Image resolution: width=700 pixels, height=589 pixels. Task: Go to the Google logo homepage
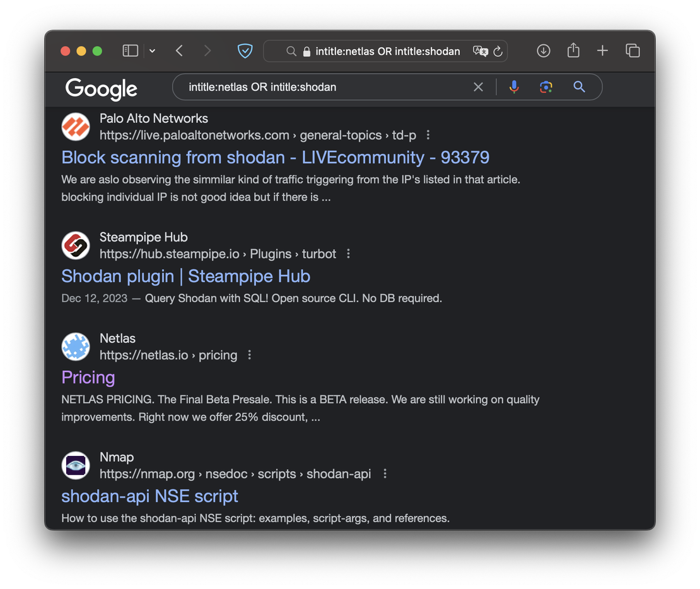102,88
